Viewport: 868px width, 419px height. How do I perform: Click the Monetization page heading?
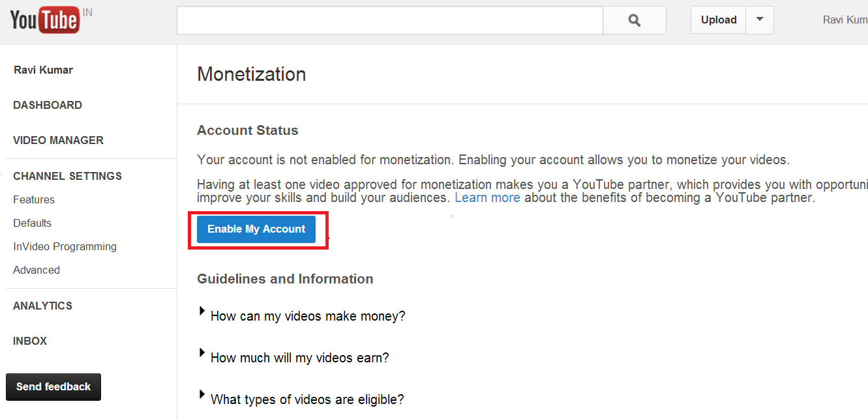tap(252, 74)
